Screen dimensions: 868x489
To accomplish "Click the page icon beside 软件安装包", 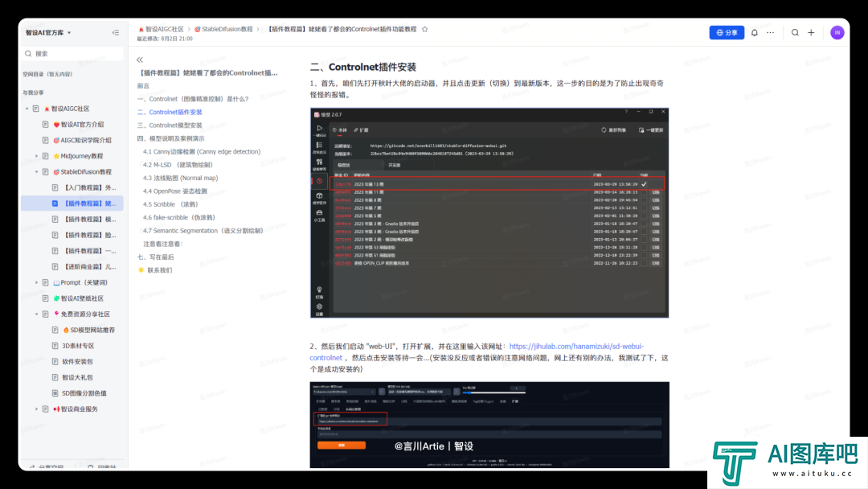I will pyautogui.click(x=55, y=362).
